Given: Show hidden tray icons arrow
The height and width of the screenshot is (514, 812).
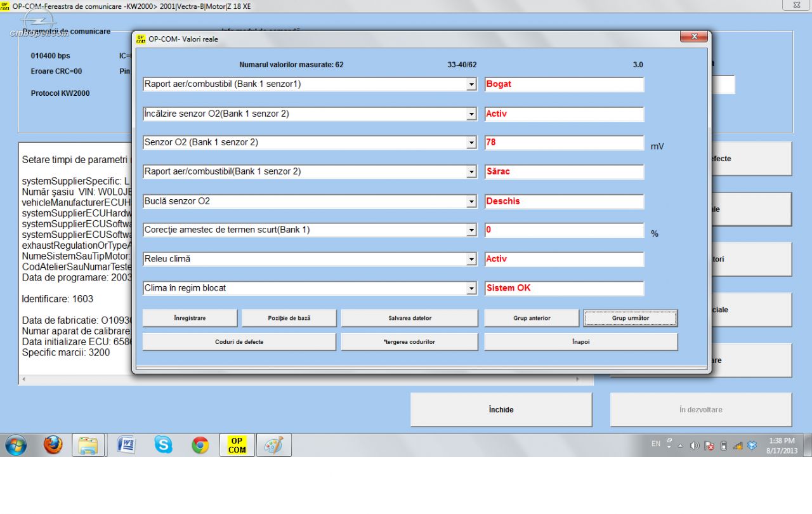Looking at the screenshot, I should point(681,445).
